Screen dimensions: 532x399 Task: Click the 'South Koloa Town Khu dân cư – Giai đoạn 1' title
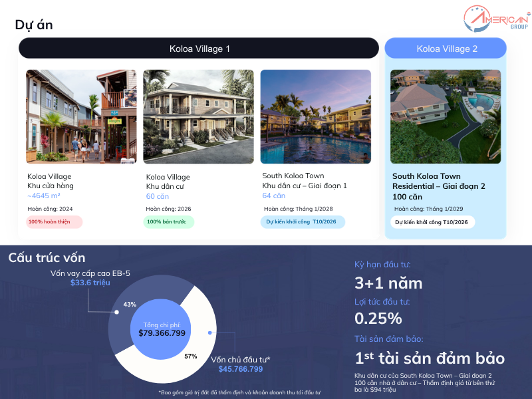click(305, 181)
